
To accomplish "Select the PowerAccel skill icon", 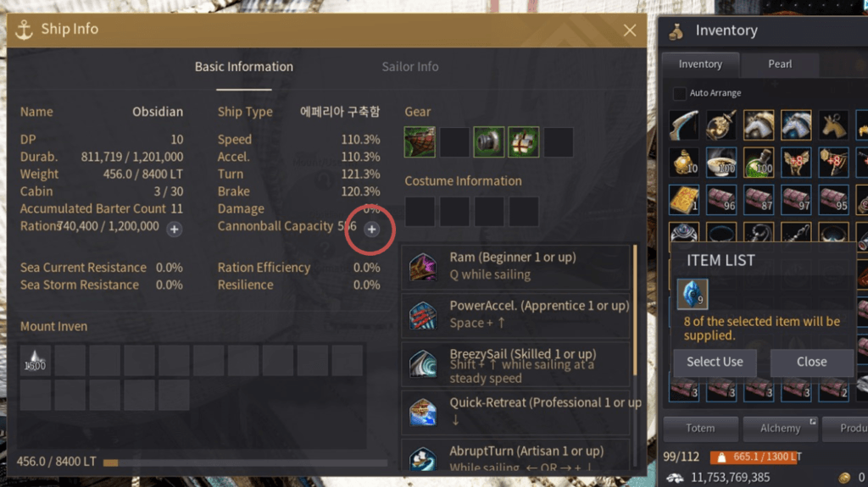I will [423, 315].
